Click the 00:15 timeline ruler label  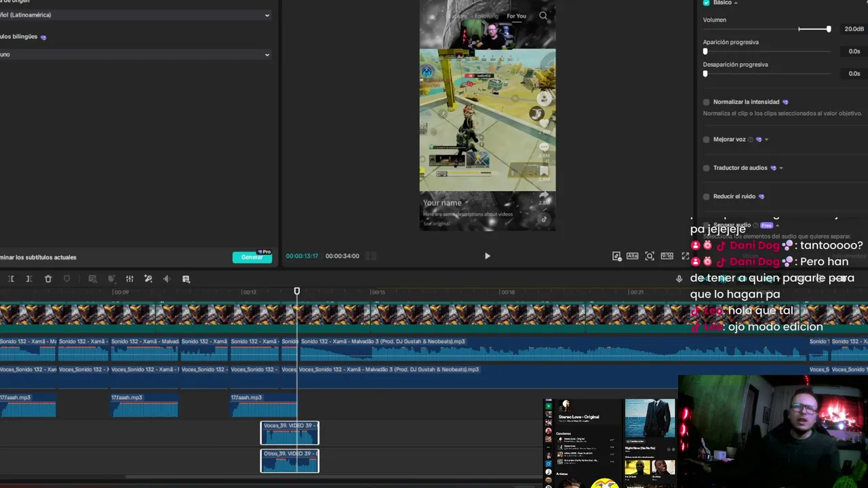point(378,292)
